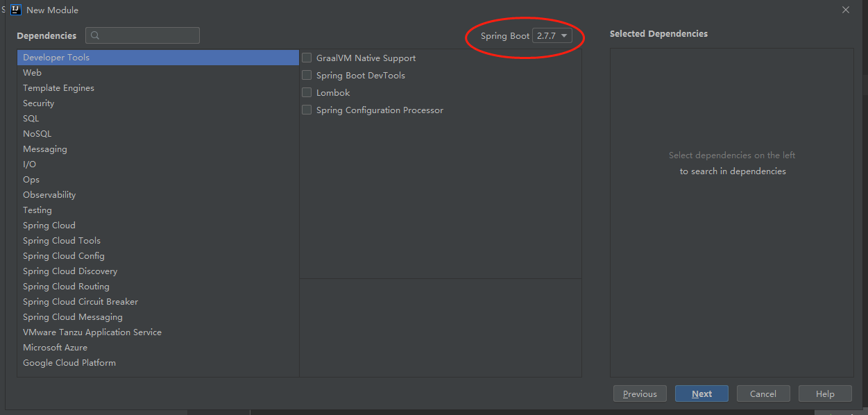
Task: Enable GraalVM Native Support checkbox
Action: pyautogui.click(x=307, y=58)
